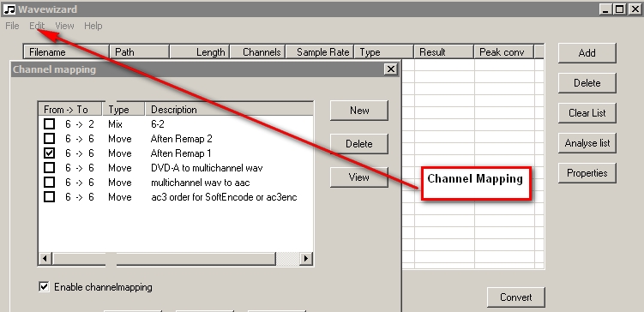Sort by Sample Rate column header
The image size is (644, 312).
pyautogui.click(x=320, y=52)
